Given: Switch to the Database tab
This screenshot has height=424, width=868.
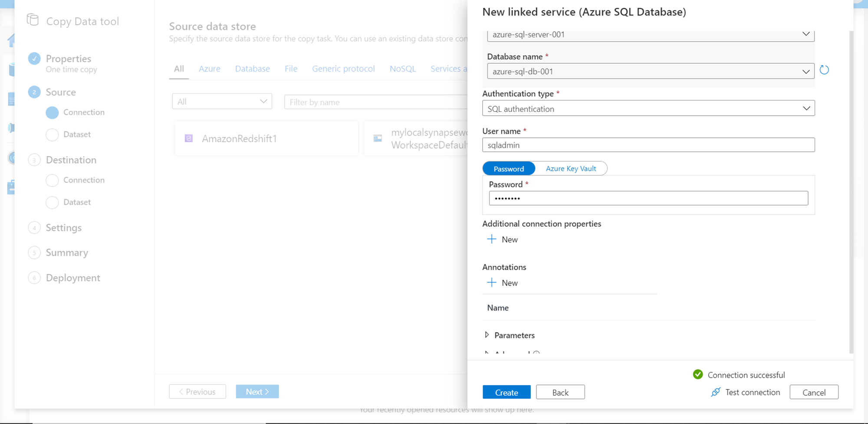Looking at the screenshot, I should tap(252, 68).
